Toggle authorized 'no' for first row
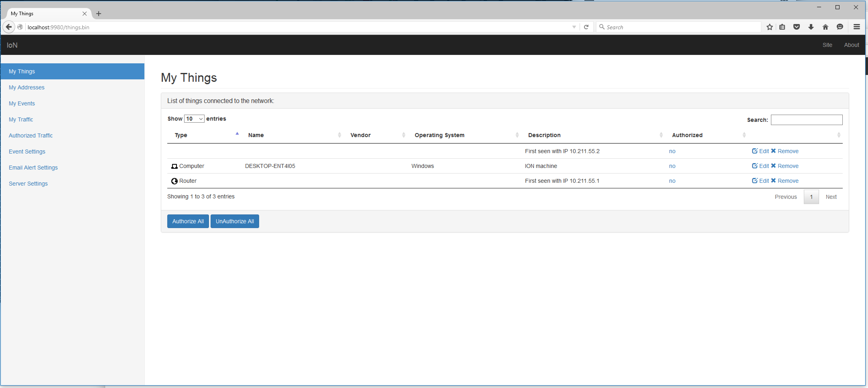Image resolution: width=868 pixels, height=388 pixels. point(672,151)
